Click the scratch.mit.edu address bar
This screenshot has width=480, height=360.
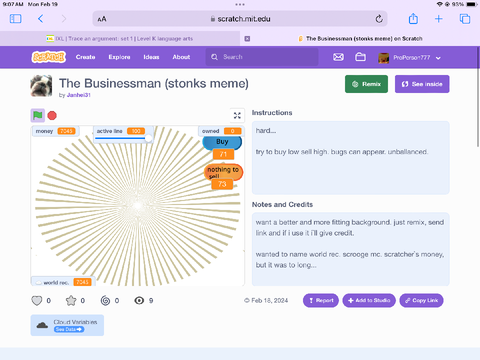pyautogui.click(x=240, y=19)
